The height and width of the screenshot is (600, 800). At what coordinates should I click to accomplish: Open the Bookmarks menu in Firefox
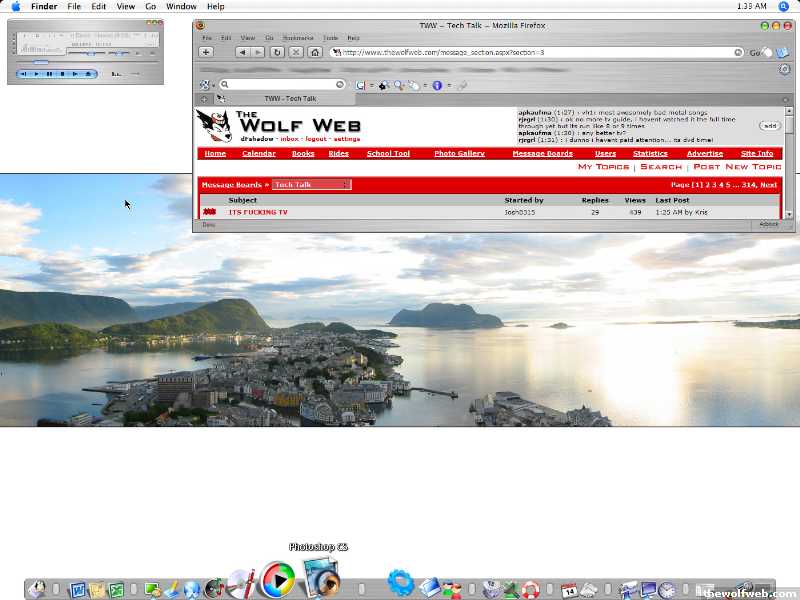coord(296,37)
